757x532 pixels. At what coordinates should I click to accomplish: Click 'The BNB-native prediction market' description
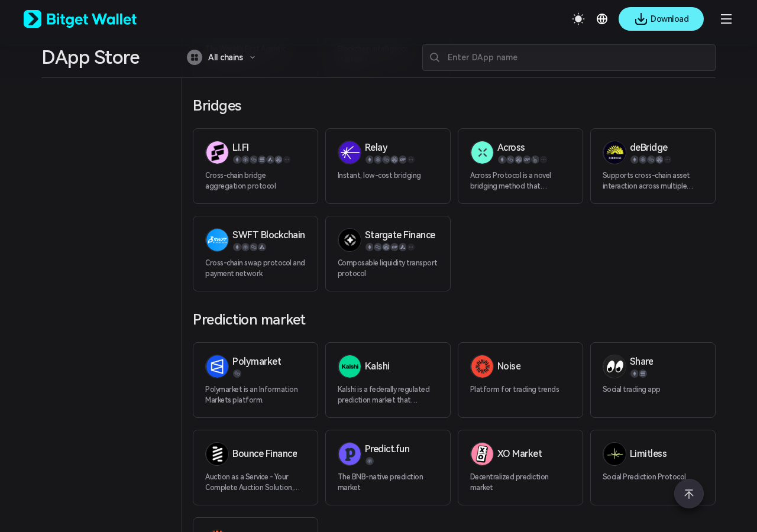coord(380,482)
